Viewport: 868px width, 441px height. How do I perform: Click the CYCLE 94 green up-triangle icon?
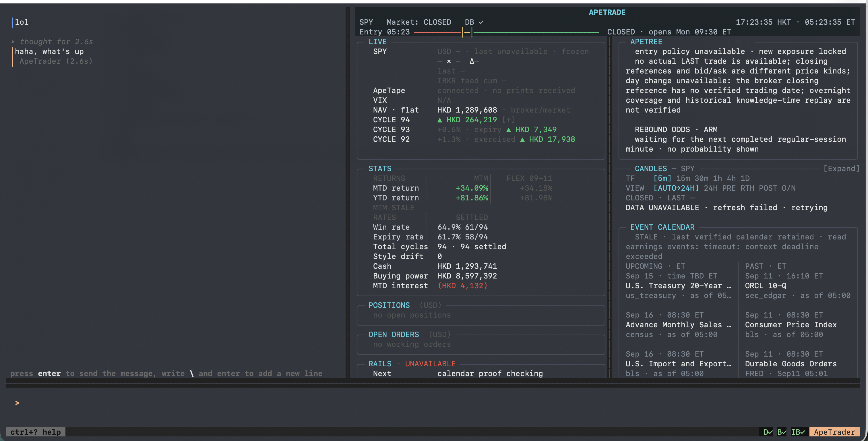pos(440,120)
